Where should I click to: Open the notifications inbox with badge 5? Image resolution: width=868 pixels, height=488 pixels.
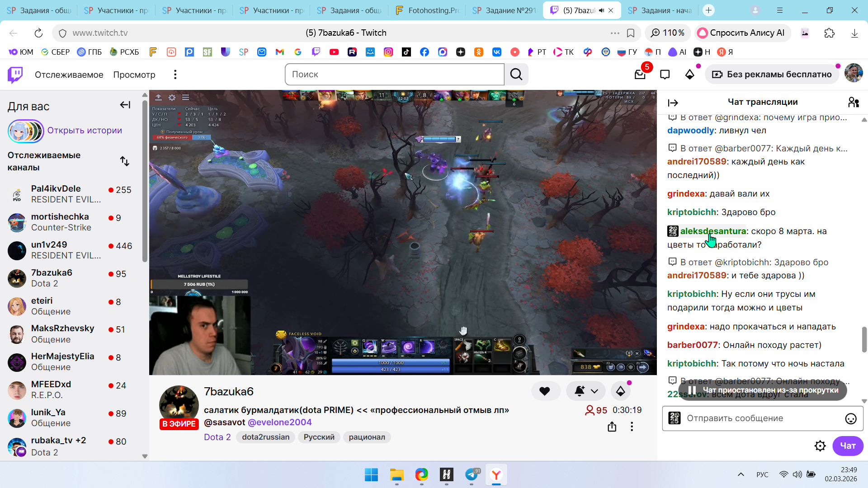pyautogui.click(x=640, y=75)
